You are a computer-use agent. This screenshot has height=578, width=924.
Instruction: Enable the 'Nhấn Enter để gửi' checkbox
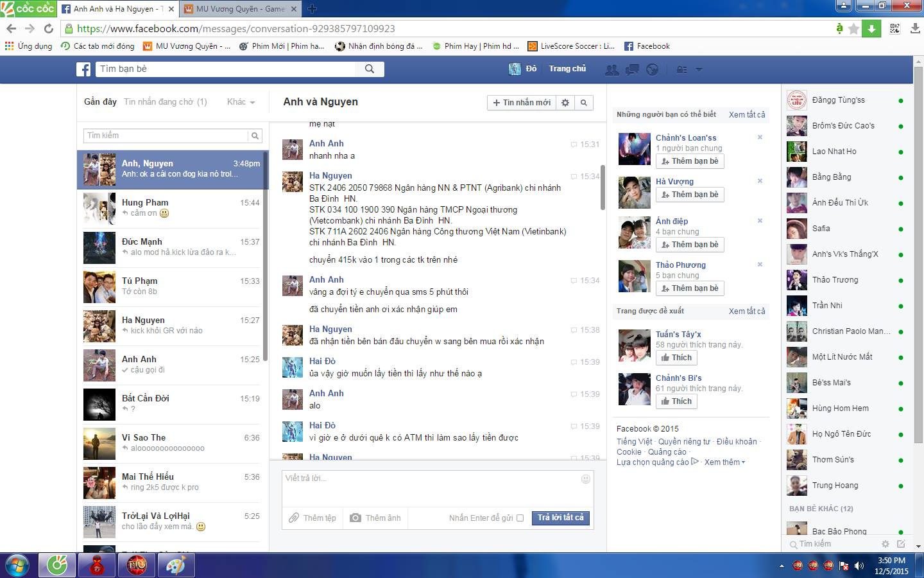click(x=520, y=518)
